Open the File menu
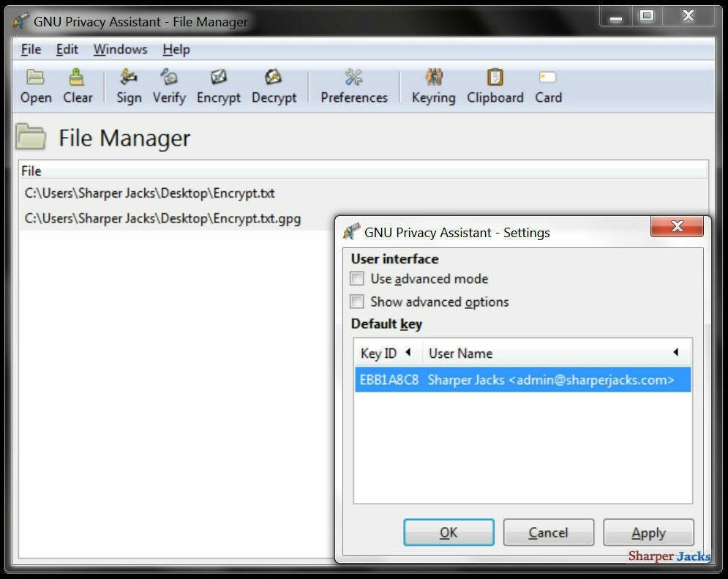This screenshot has width=728, height=579. pos(31,49)
